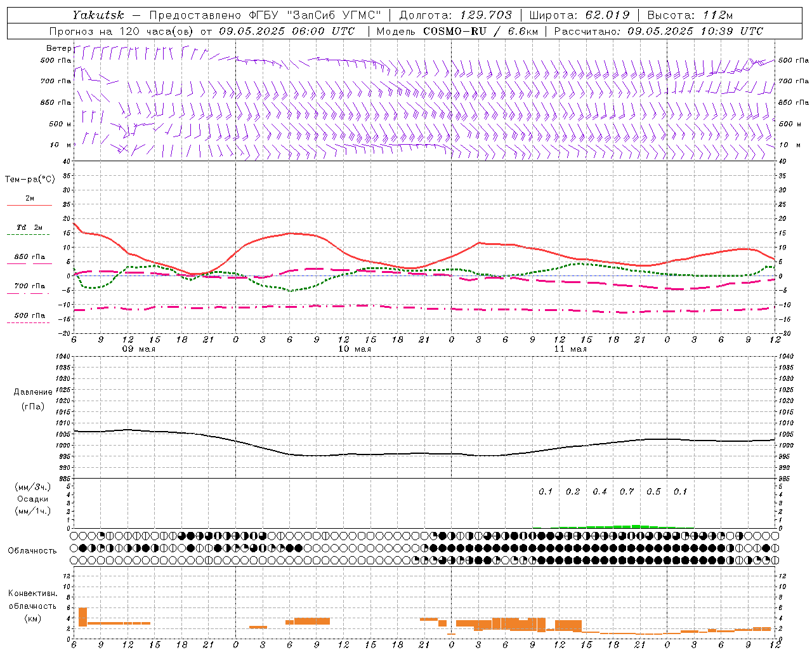Click the 'Прогноз на 120 часа(ов)' forecast text

122,31
